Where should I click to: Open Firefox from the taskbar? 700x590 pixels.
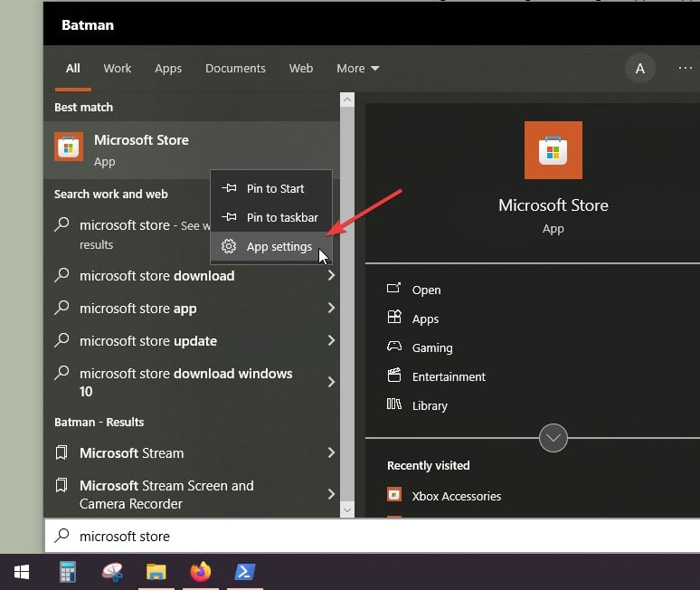(201, 572)
